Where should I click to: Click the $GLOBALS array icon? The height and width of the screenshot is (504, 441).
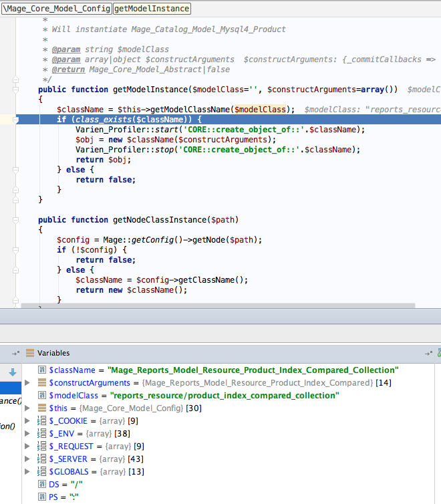pos(41,471)
